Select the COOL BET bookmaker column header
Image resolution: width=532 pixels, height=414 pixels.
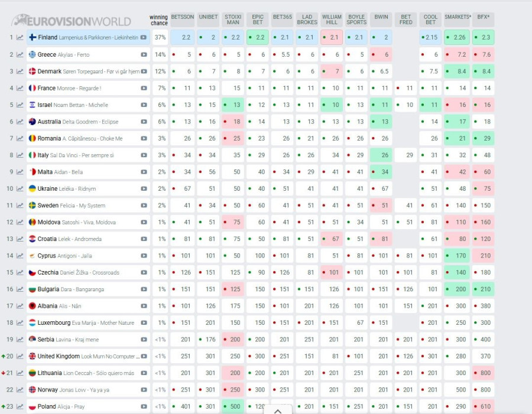tap(430, 19)
